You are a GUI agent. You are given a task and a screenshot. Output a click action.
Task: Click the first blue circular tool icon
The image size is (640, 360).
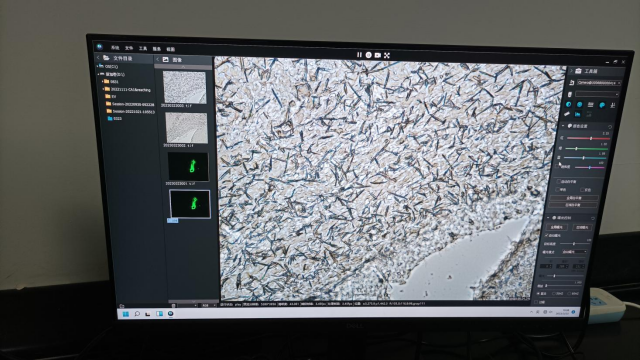(x=569, y=104)
